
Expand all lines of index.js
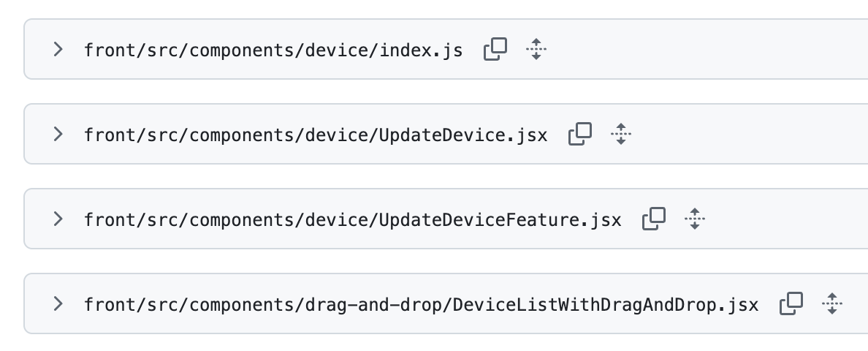[536, 50]
